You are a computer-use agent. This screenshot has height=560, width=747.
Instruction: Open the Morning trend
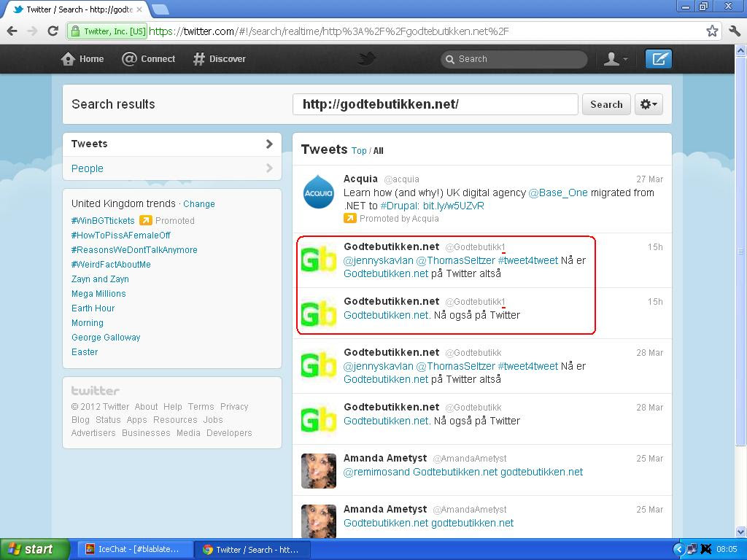click(88, 323)
